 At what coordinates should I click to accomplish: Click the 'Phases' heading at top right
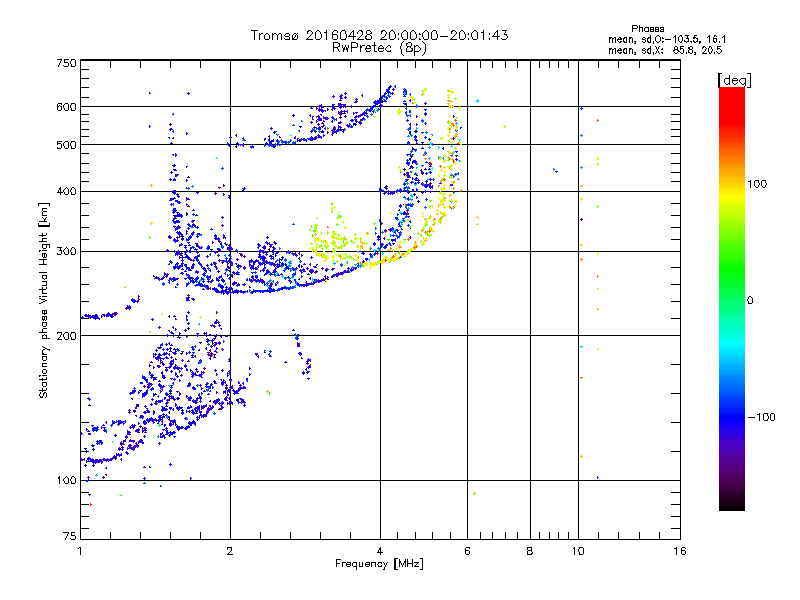[647, 29]
